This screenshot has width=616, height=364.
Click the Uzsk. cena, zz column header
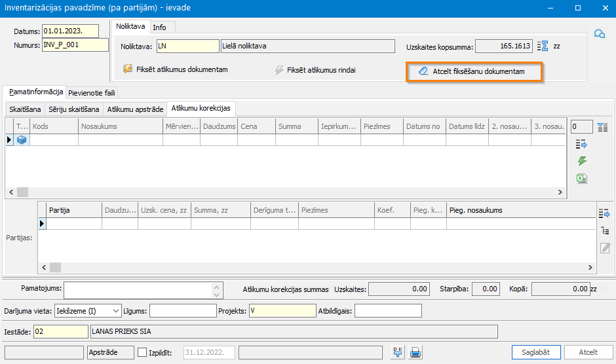tap(164, 210)
